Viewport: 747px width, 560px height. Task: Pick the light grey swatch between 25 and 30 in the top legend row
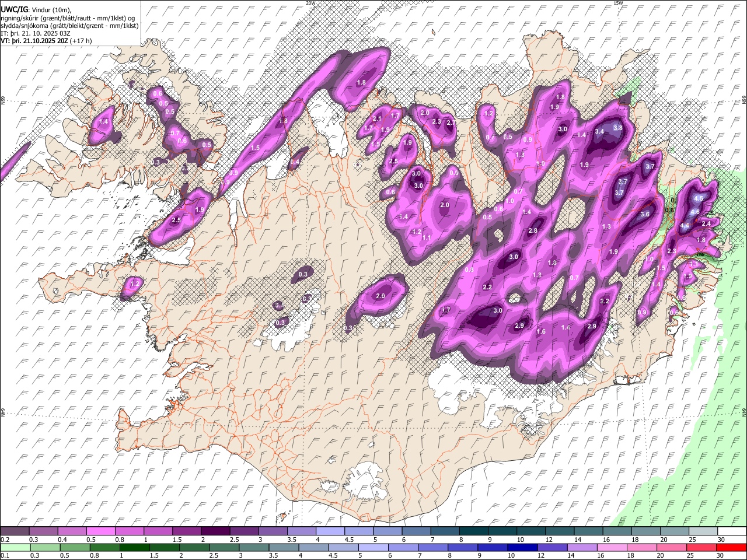703,531
